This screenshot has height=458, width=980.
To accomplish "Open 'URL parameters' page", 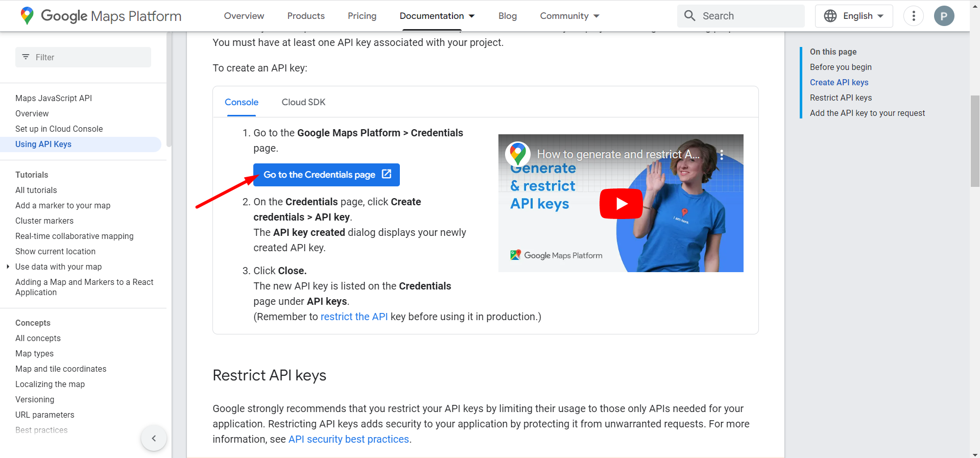I will (x=45, y=415).
